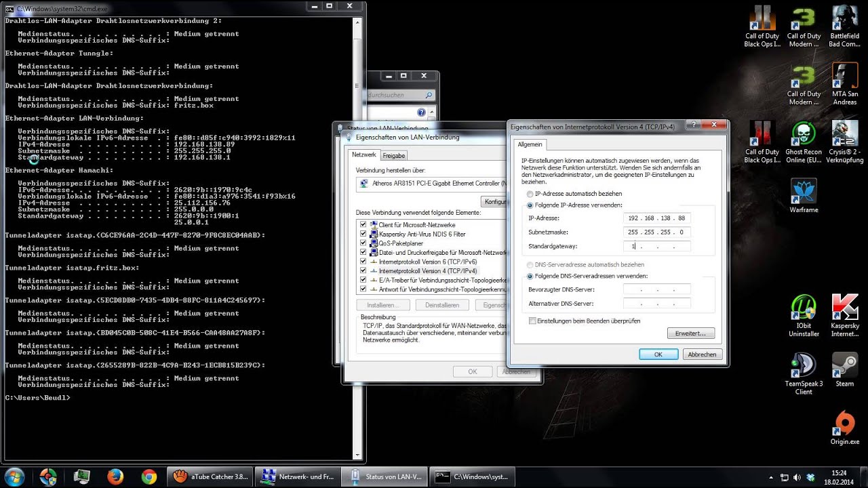Click the cmd window scrollbar up arrow

pos(359,22)
